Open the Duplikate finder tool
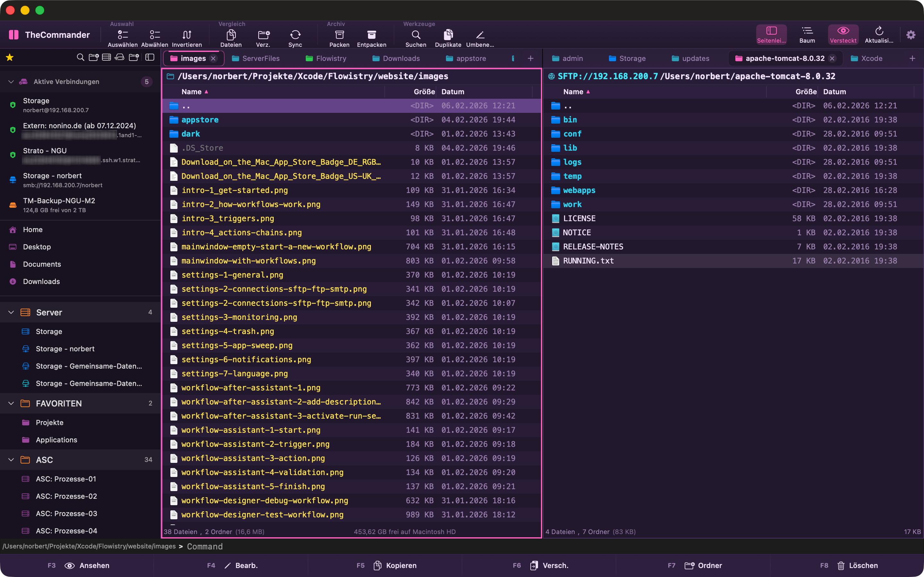This screenshot has height=577, width=924. click(448, 35)
